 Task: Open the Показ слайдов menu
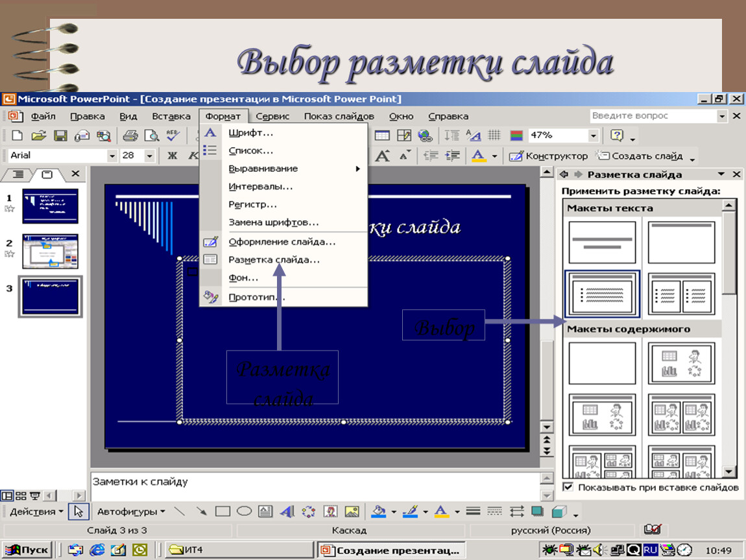(339, 117)
